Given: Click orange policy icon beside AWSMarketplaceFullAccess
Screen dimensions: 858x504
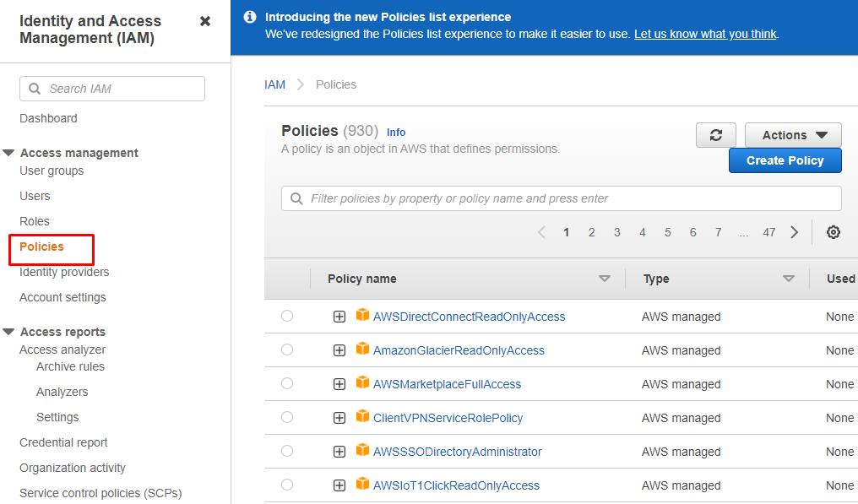Looking at the screenshot, I should [363, 383].
